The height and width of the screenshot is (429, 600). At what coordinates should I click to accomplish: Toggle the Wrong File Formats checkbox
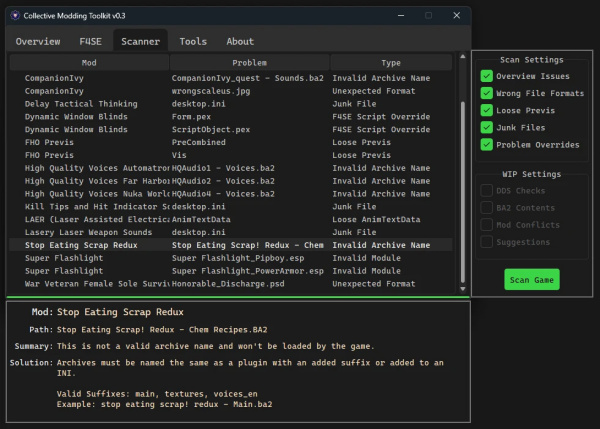coord(487,93)
